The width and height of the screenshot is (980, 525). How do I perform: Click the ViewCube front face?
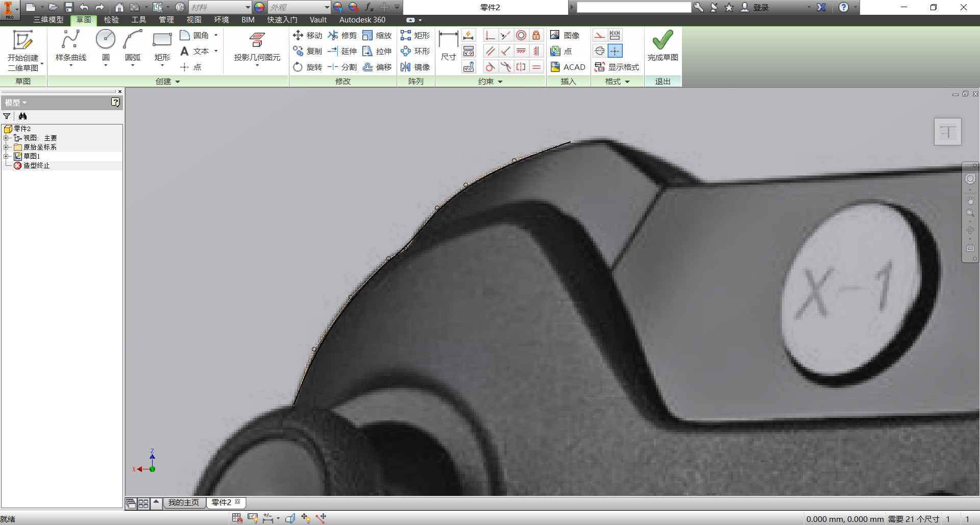click(948, 132)
